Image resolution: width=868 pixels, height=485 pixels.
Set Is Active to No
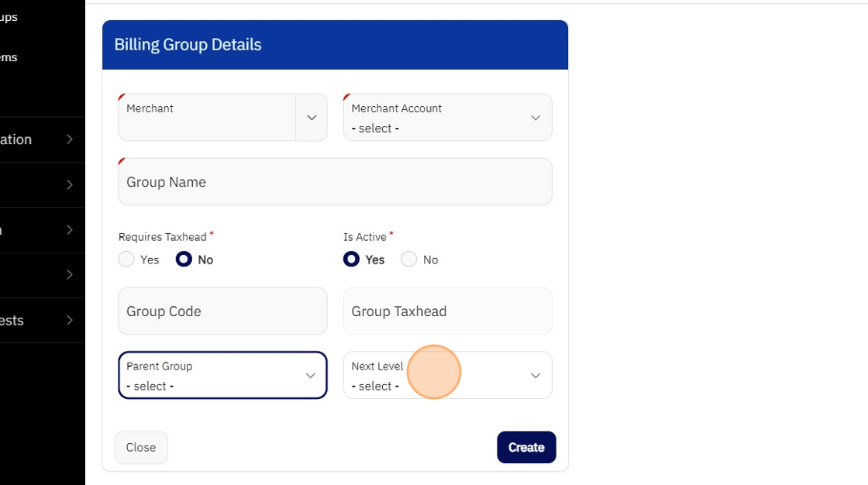(409, 260)
